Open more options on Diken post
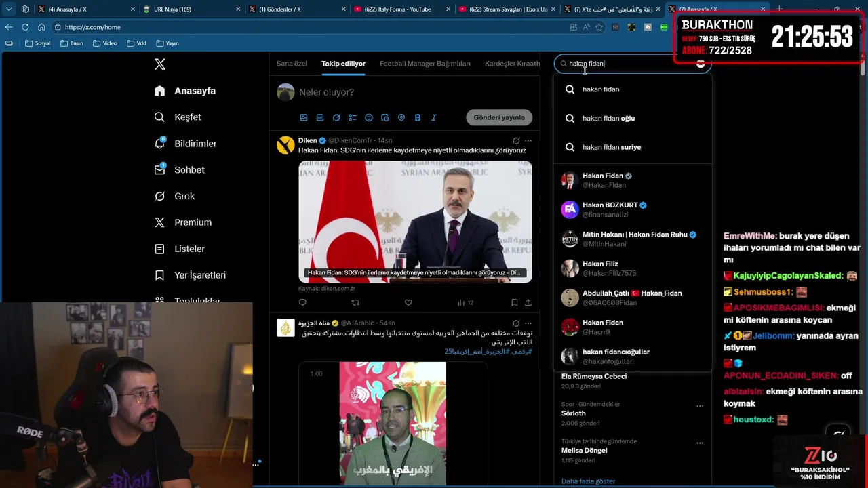868x488 pixels. (528, 141)
